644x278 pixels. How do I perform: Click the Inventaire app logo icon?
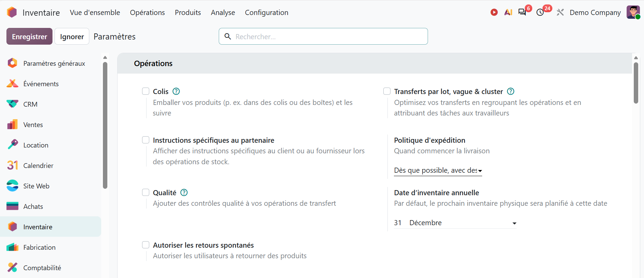[x=12, y=12]
